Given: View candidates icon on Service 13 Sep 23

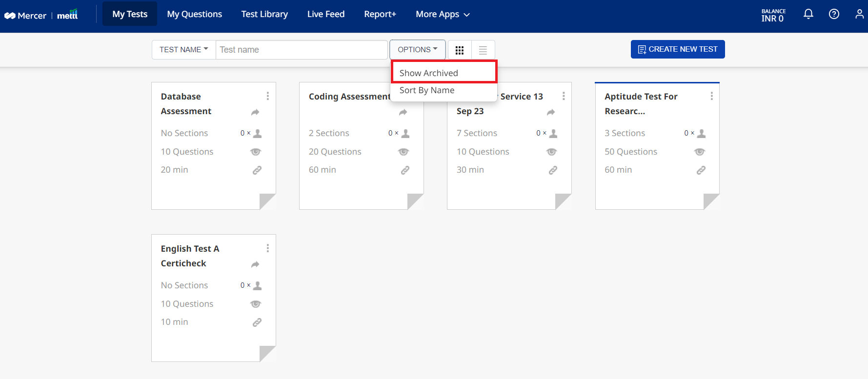Looking at the screenshot, I should [x=553, y=133].
